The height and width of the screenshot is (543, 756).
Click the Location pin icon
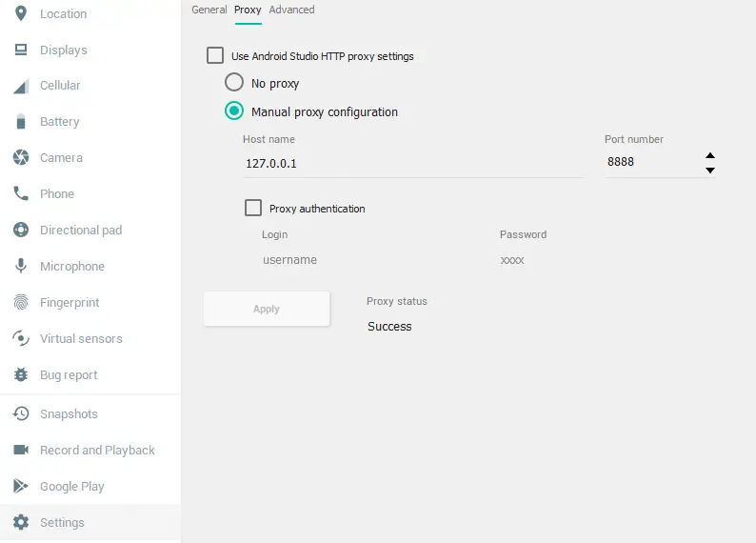(21, 13)
